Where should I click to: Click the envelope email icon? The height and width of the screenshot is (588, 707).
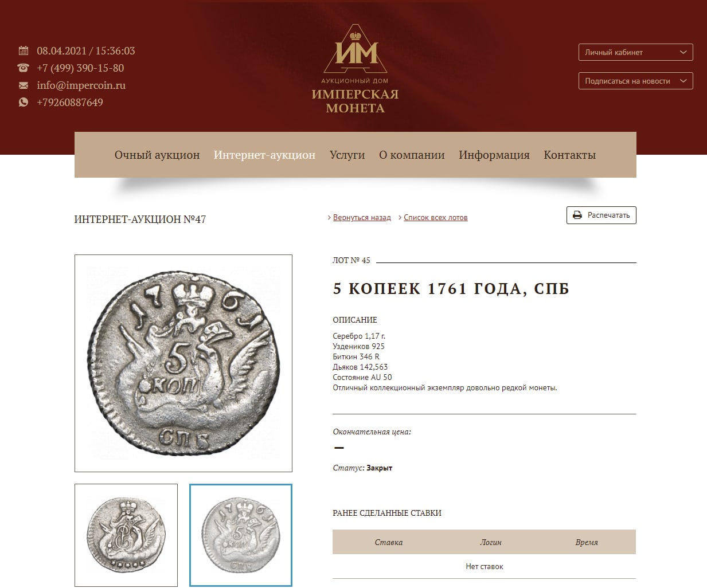pyautogui.click(x=24, y=85)
